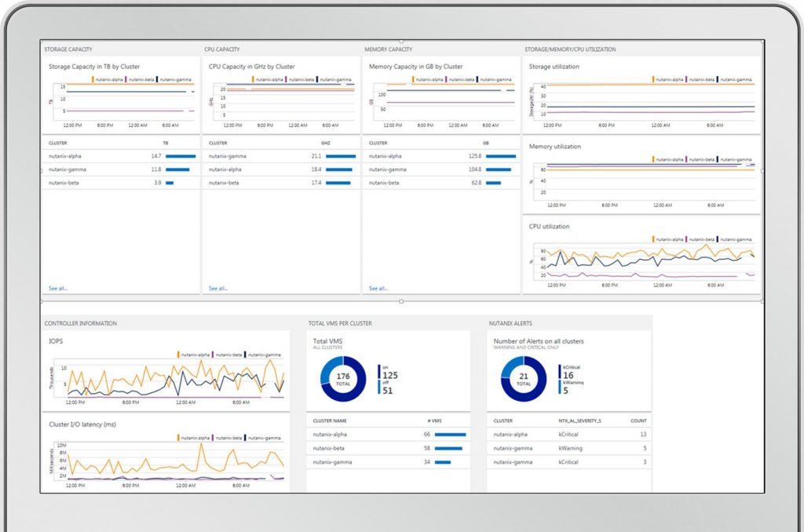Open the Storage utilization chart title
The height and width of the screenshot is (532, 804).
554,67
